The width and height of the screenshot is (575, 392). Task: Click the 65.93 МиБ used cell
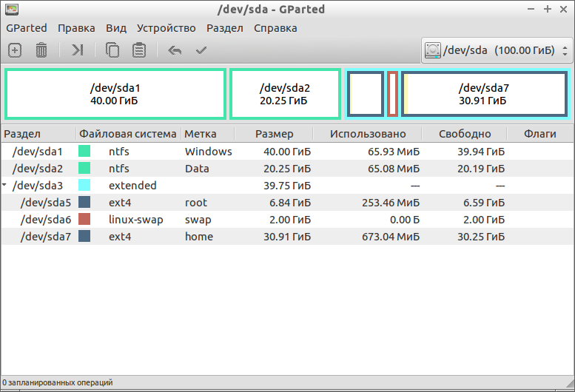click(394, 152)
